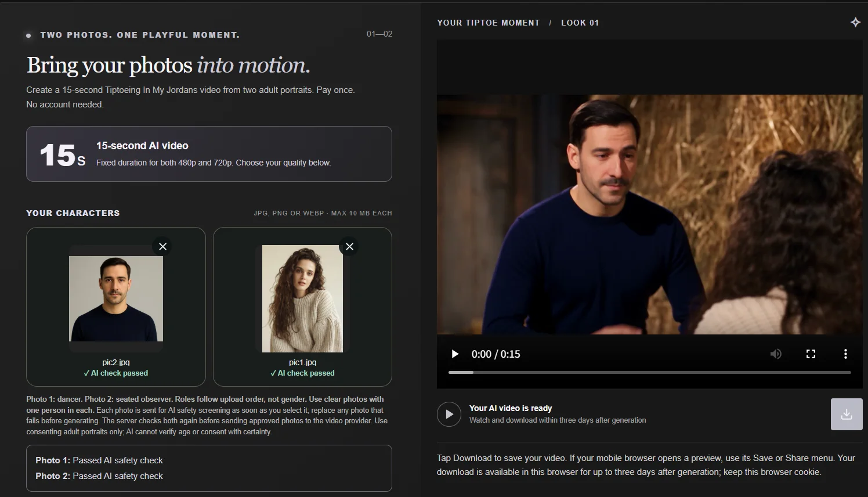Viewport: 868px width, 497px height.
Task: Click the 'Your AI video is ready' text
Action: point(511,408)
